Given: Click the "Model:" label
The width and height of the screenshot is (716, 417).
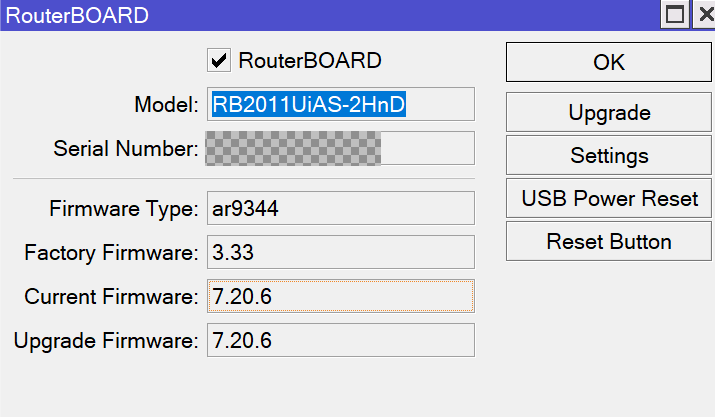Looking at the screenshot, I should coord(166,105).
